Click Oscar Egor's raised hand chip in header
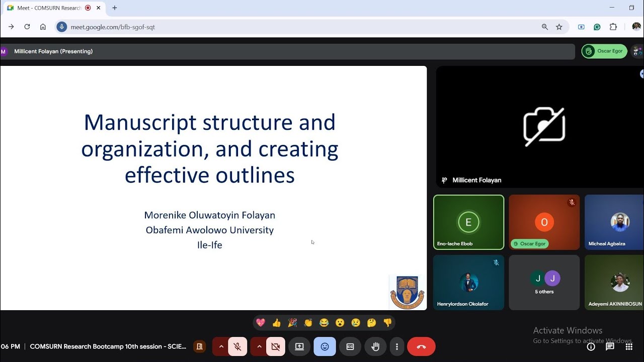 604,51
